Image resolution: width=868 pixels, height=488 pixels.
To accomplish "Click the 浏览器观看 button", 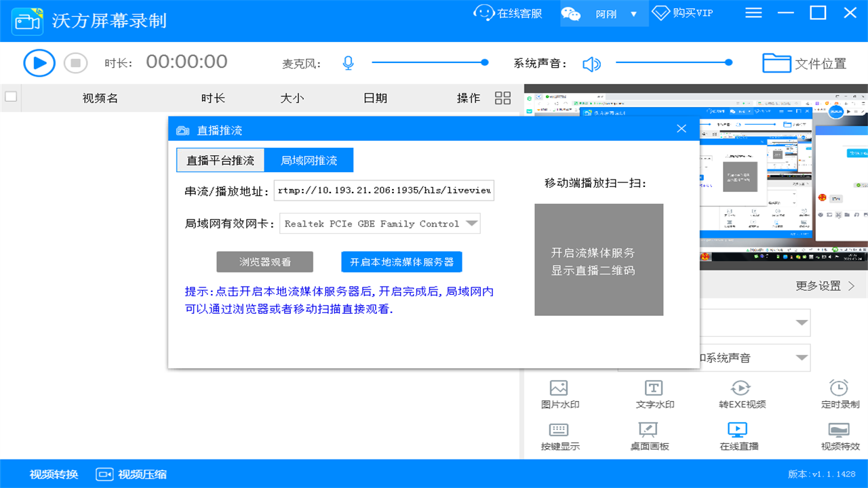I will pos(264,262).
